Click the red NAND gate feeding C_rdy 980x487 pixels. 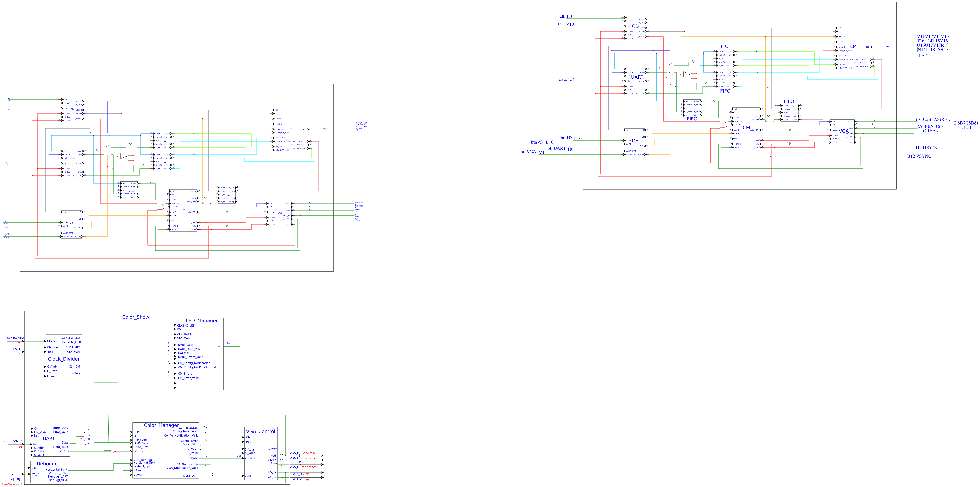coord(113,451)
